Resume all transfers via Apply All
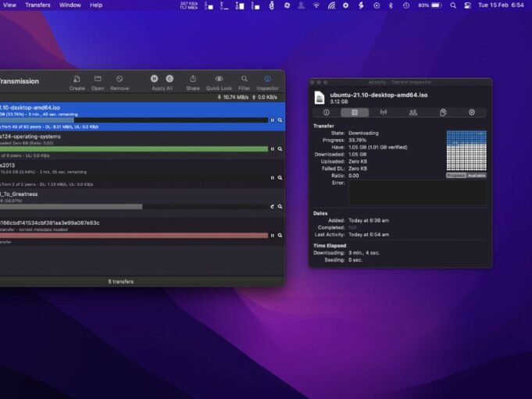Screen dimensions: 532x399 [x=170, y=79]
